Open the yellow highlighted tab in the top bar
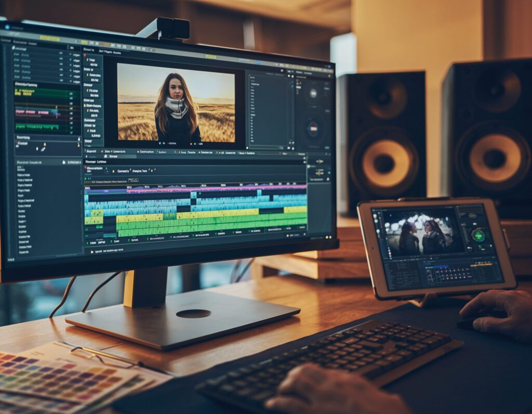Screen dimensions: 532x414 tap(49, 38)
